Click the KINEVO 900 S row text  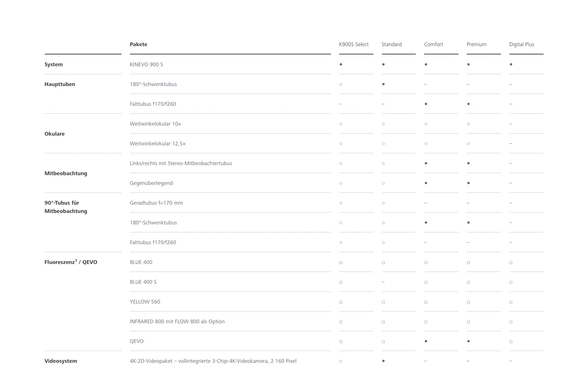coord(146,65)
